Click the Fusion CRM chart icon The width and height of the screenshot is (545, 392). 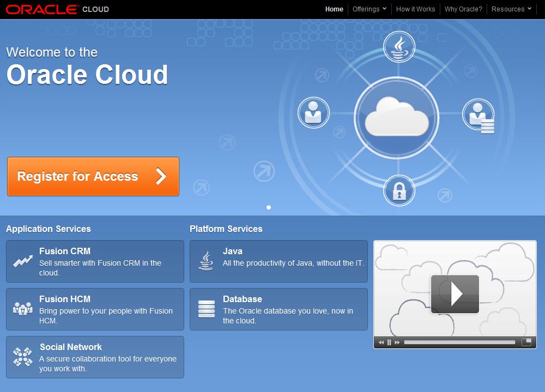click(23, 261)
